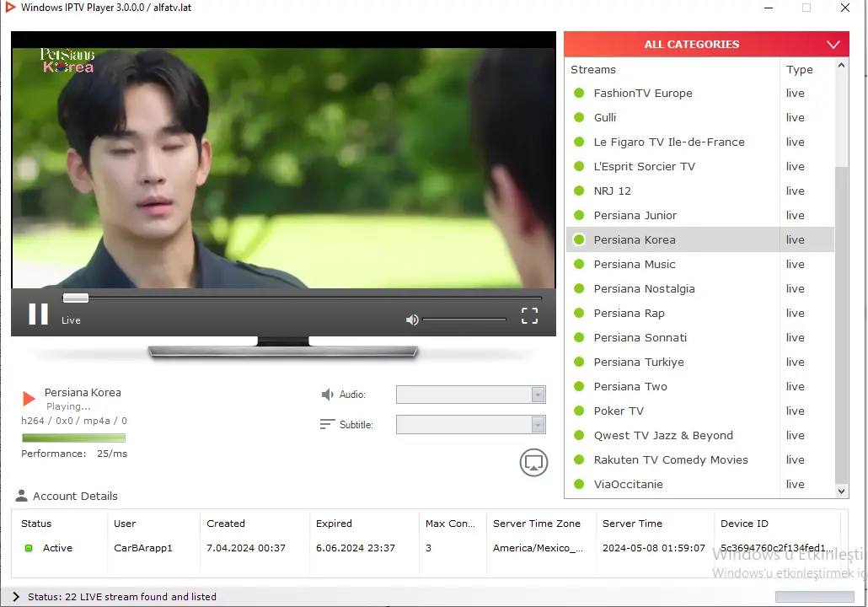Viewport: 868px width, 607px height.
Task: Click the created date 7.04.2024 00:37
Action: 246,548
